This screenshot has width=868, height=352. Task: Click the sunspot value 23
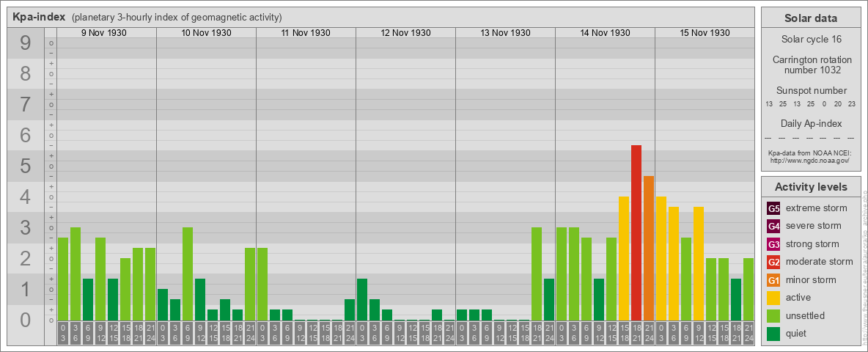click(x=852, y=105)
